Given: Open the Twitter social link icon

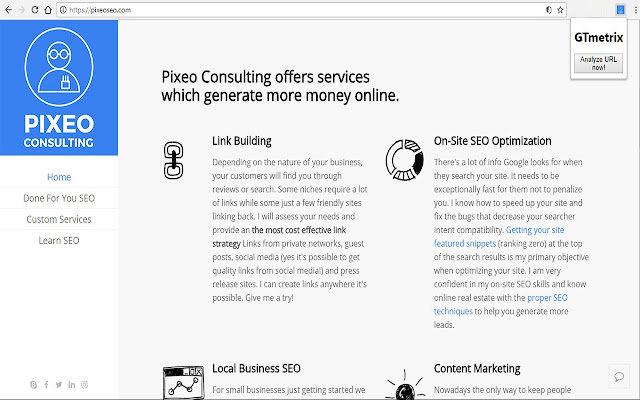Looking at the screenshot, I should (59, 384).
